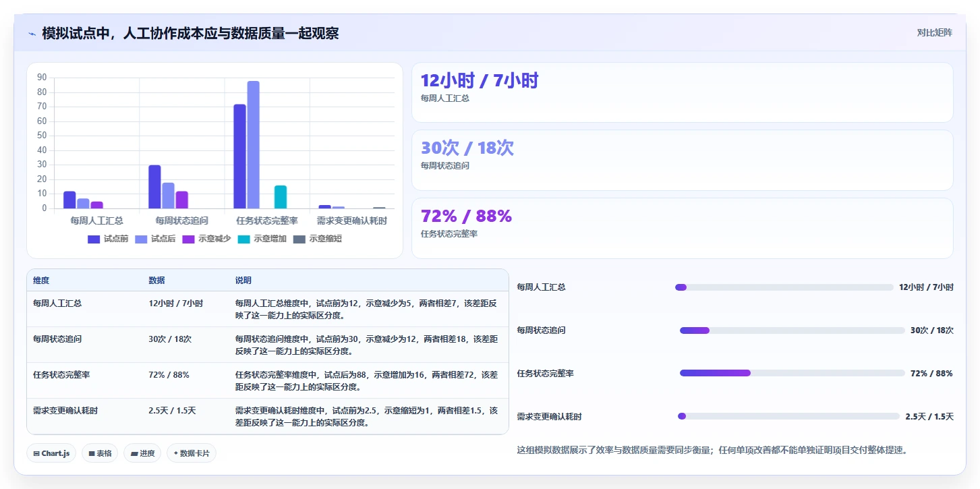Toggle the 示意缩短 legend entry
Image resolution: width=980 pixels, height=489 pixels.
tap(318, 239)
